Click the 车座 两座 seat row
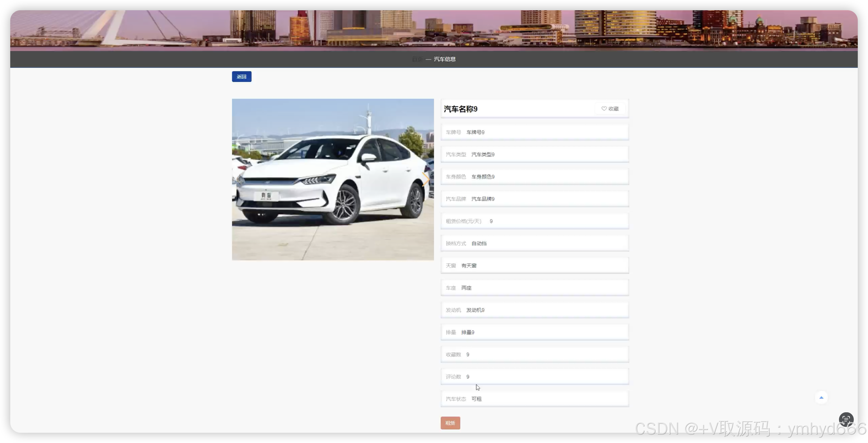868x443 pixels. point(534,288)
